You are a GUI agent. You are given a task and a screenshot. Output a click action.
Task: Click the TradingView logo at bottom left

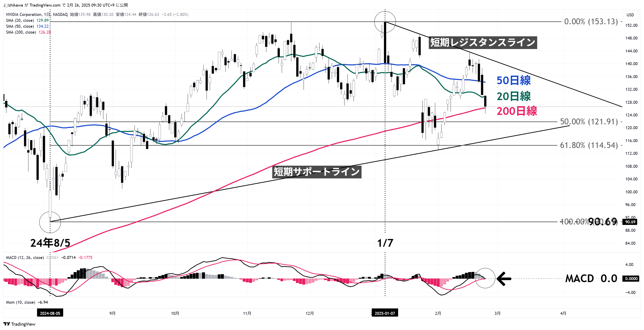point(19,324)
